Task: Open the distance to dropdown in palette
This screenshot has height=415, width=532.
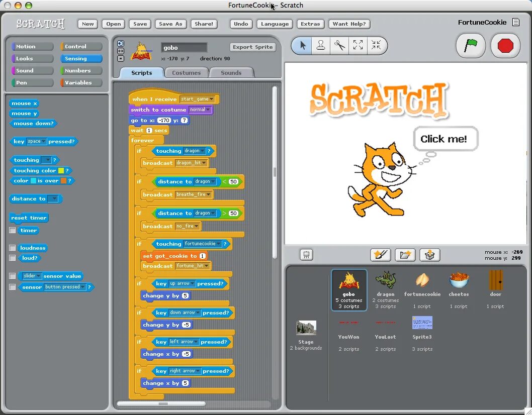Action: (x=53, y=198)
